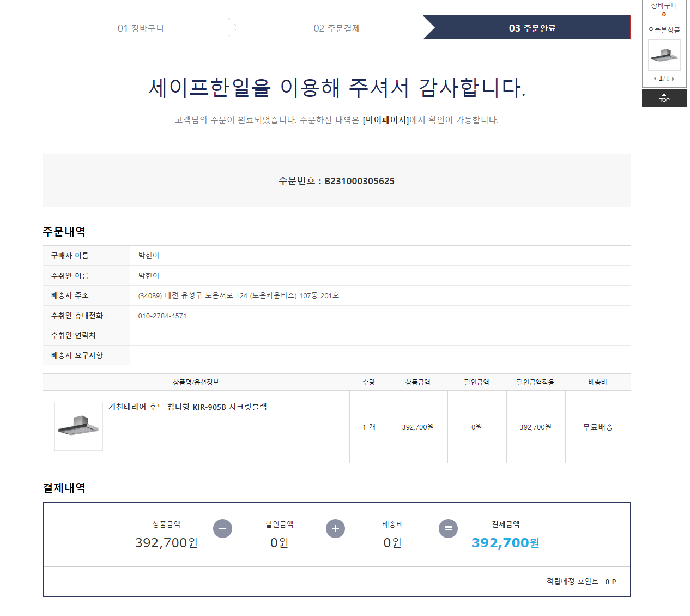The image size is (690, 616).
Task: Click the TOP scroll-up arrow button
Action: pyautogui.click(x=664, y=98)
